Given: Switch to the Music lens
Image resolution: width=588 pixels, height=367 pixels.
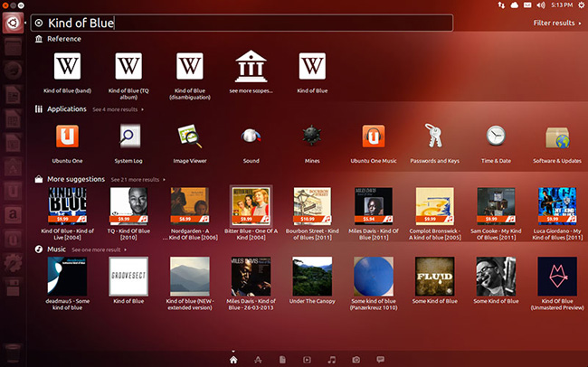Looking at the screenshot, I should click(331, 360).
